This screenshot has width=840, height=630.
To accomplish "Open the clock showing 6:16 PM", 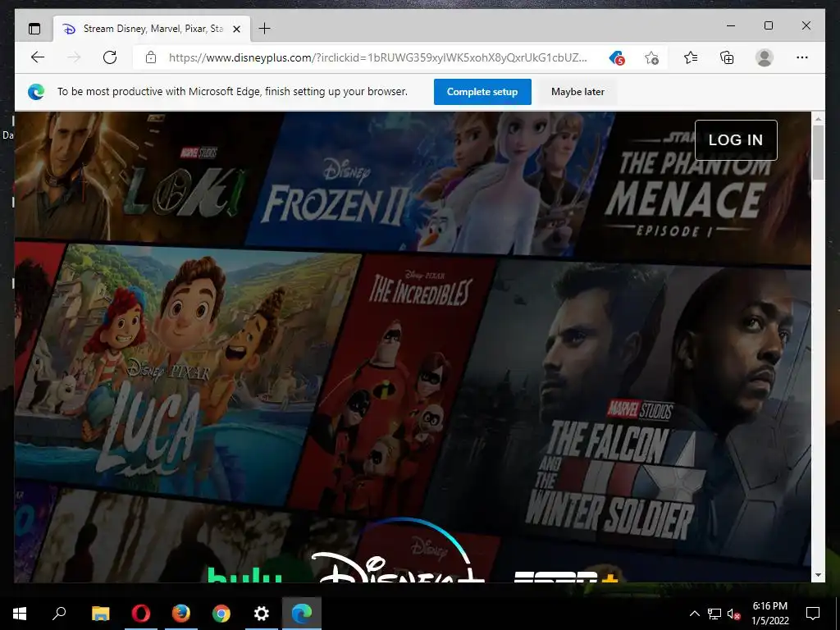I will 769,613.
